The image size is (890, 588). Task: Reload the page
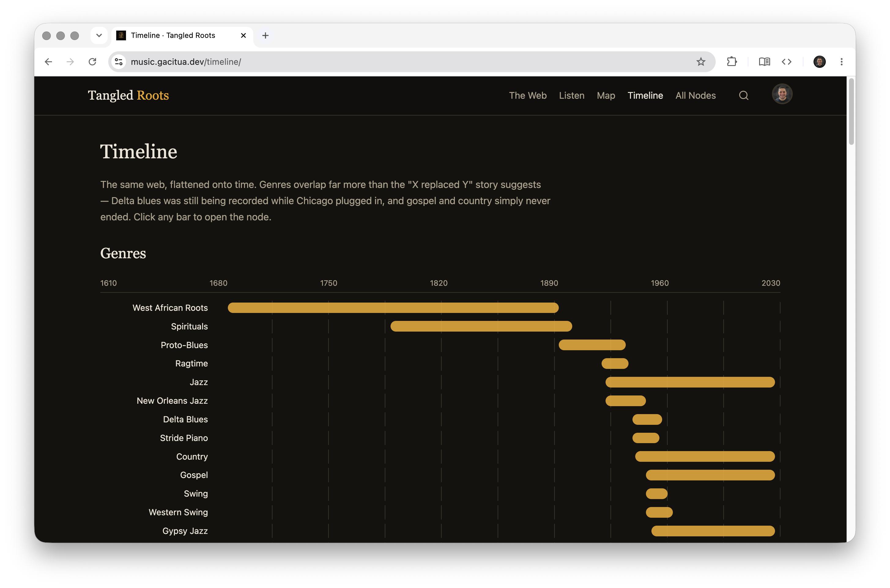click(x=92, y=62)
